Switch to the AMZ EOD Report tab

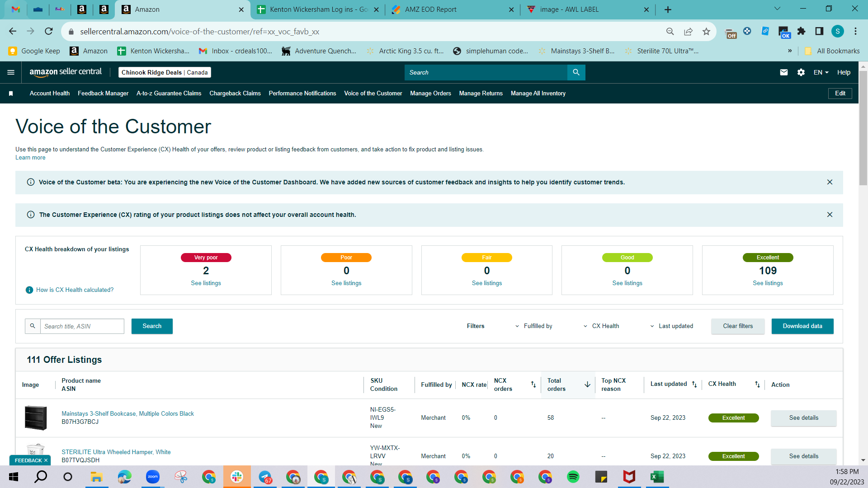tap(452, 9)
